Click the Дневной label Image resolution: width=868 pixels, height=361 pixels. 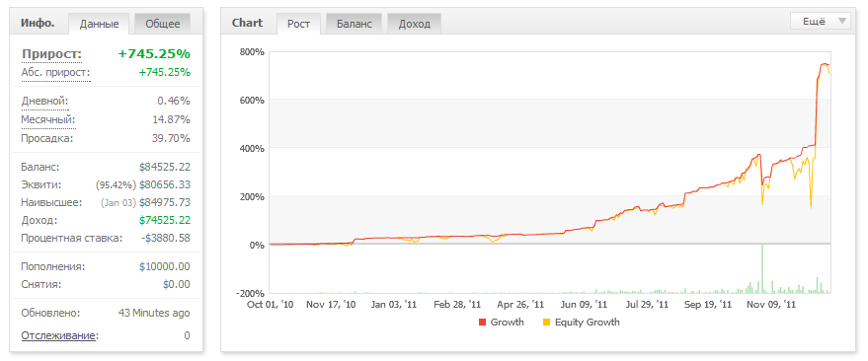(x=44, y=102)
